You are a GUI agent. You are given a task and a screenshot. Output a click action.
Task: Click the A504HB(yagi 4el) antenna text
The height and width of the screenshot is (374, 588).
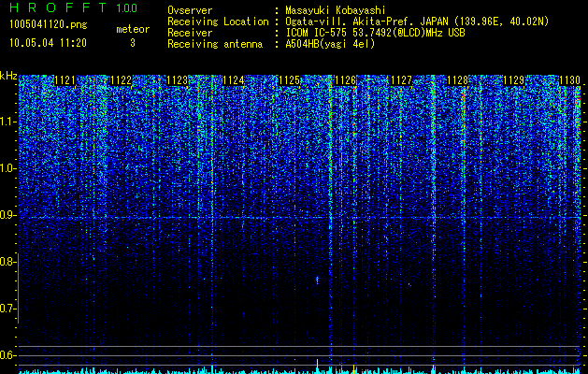click(x=330, y=44)
